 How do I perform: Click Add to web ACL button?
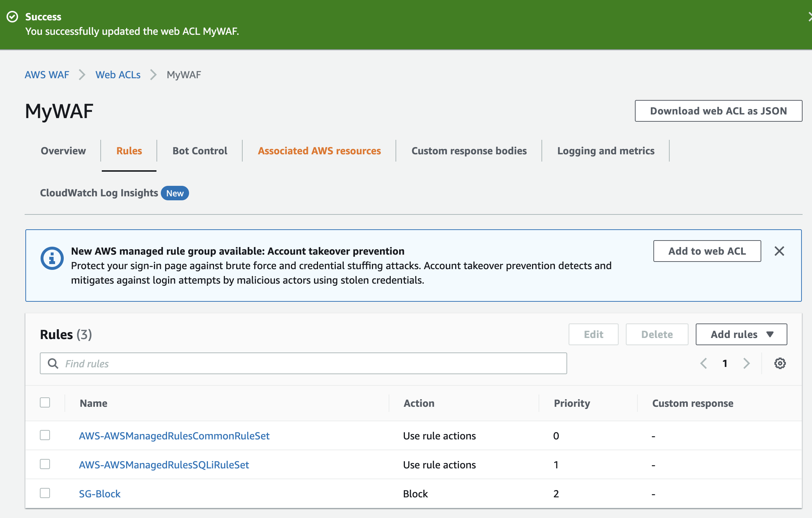point(707,251)
